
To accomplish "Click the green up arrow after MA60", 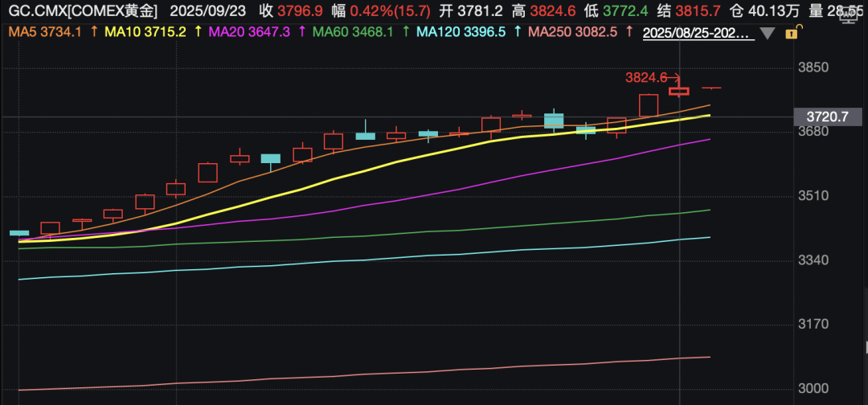I will pos(406,33).
